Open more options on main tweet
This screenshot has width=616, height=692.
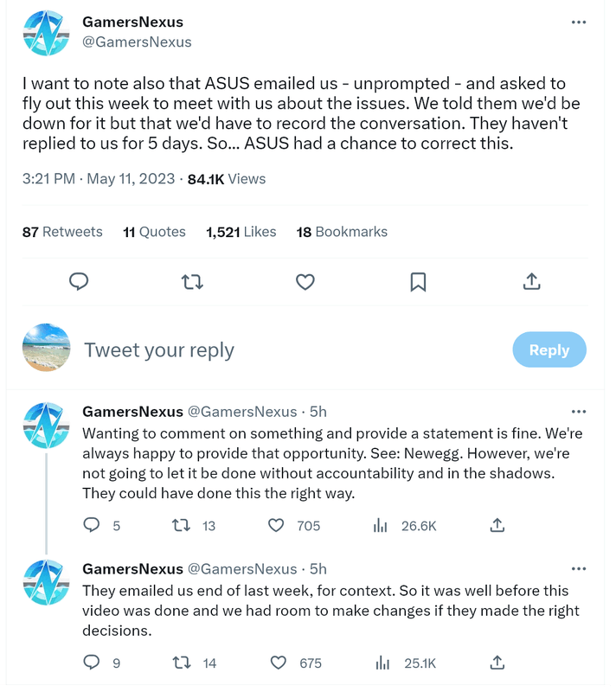(x=579, y=22)
